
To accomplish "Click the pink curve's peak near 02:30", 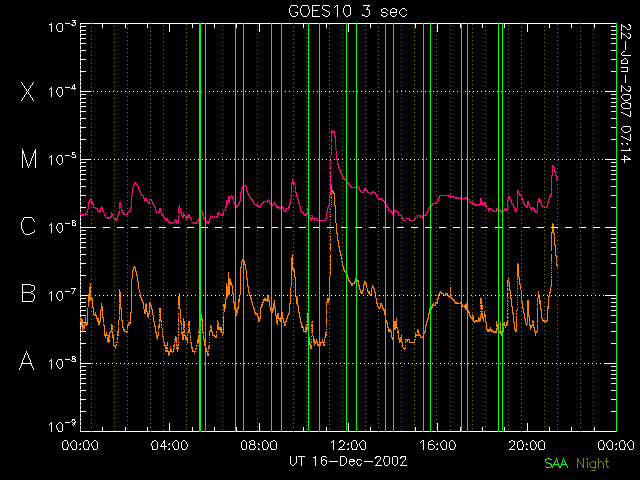I will point(135,183).
